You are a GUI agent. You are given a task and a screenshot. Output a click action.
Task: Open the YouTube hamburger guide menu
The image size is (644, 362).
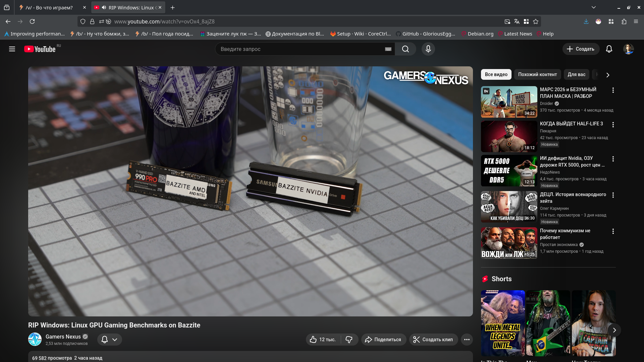[x=12, y=49]
